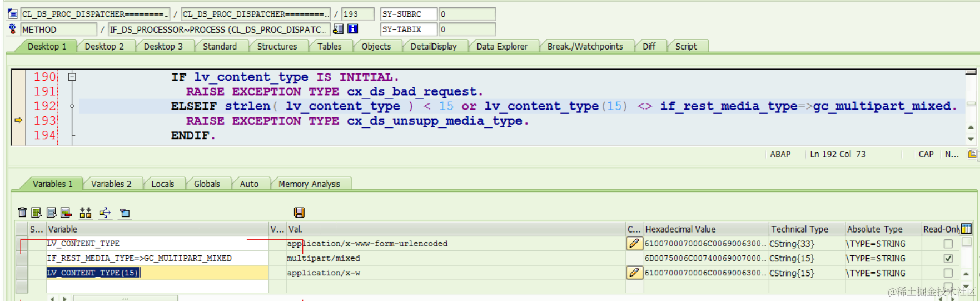Image resolution: width=980 pixels, height=301 pixels.
Task: Click the breakpoint arrow marker at line 193
Action: [x=18, y=120]
